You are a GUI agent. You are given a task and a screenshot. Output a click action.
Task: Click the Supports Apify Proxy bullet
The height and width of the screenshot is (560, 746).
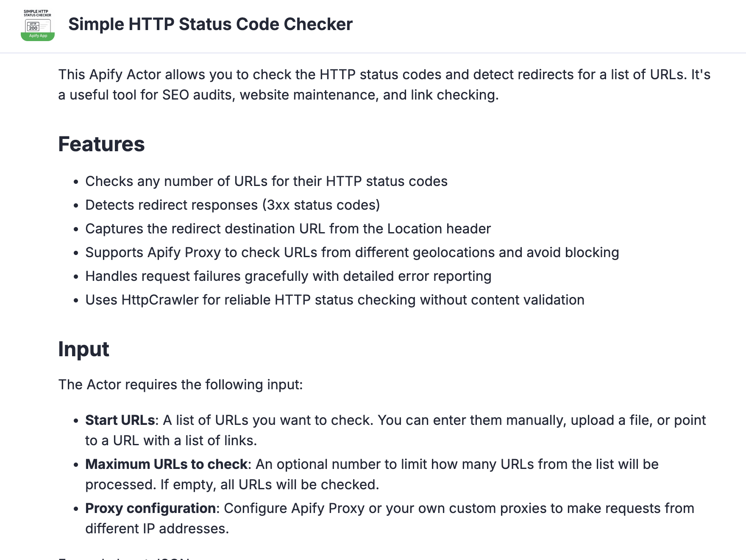pos(352,252)
